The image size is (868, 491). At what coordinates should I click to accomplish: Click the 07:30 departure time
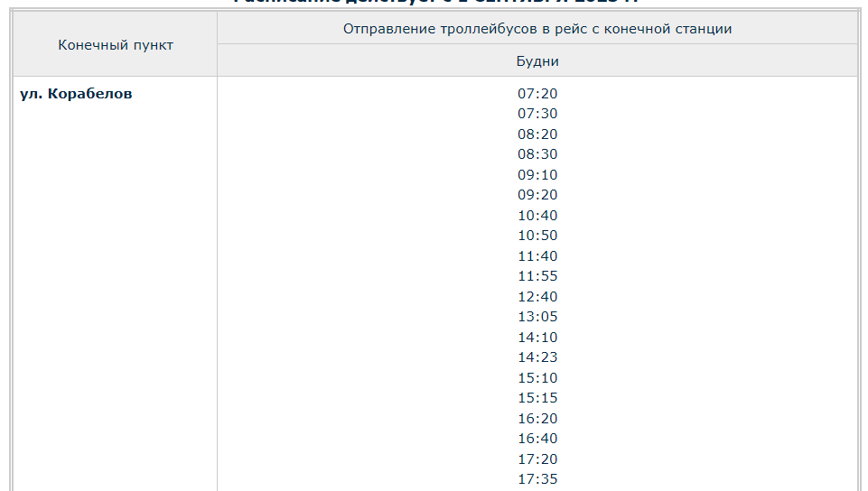537,114
